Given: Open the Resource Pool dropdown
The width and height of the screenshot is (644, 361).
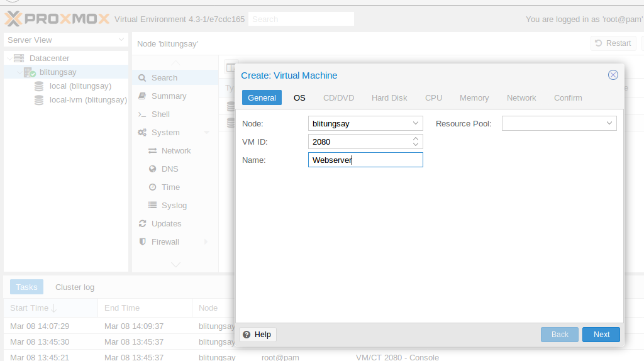Looking at the screenshot, I should click(x=609, y=123).
